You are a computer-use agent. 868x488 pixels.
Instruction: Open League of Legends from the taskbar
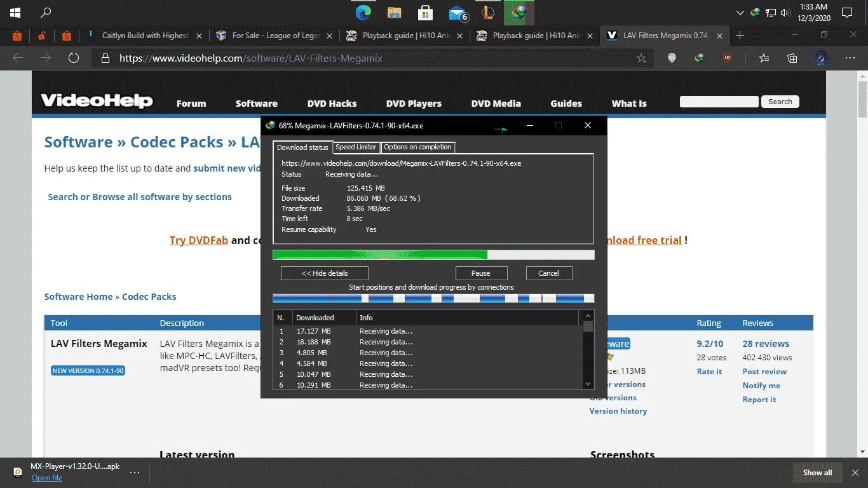pyautogui.click(x=488, y=13)
